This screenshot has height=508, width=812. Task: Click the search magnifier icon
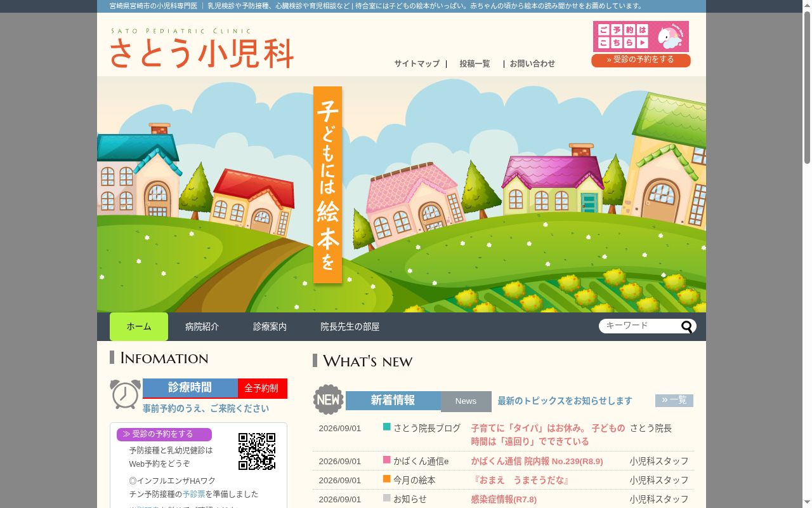(687, 327)
